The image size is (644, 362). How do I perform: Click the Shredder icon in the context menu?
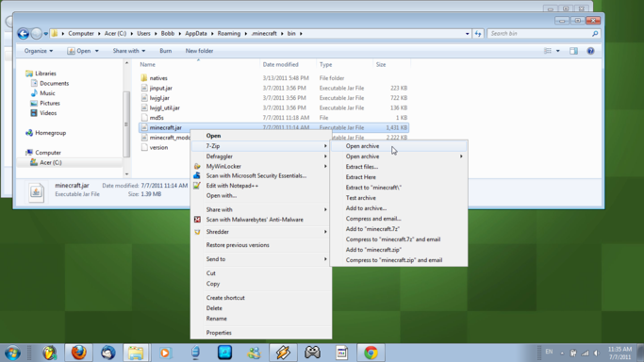pyautogui.click(x=197, y=232)
